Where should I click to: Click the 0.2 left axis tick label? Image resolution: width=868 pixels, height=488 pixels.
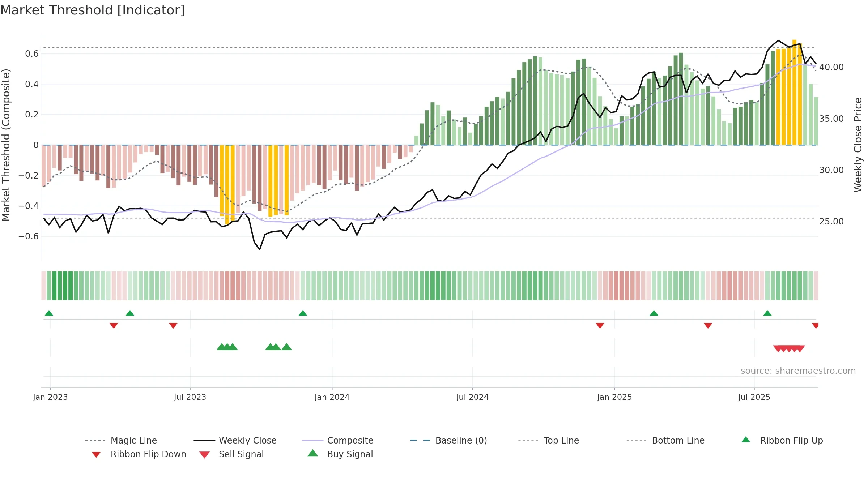[x=32, y=115]
